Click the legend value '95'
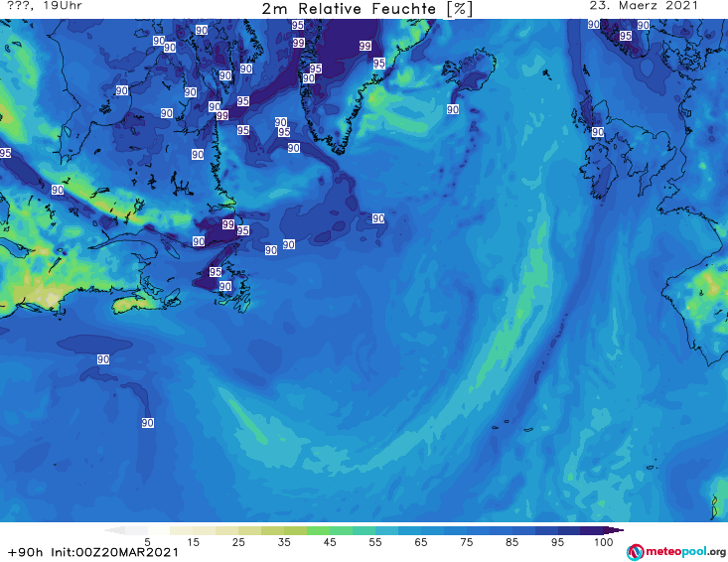The width and height of the screenshot is (728, 562). point(557,542)
